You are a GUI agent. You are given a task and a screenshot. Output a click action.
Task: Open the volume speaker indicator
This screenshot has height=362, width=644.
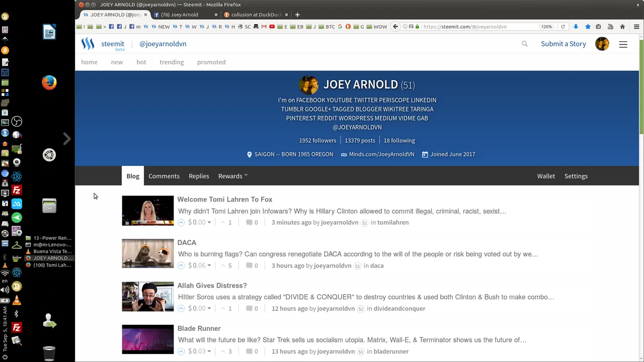coord(5,290)
